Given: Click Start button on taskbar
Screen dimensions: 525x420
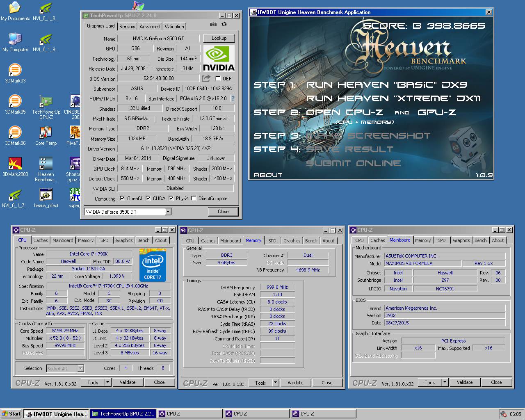Looking at the screenshot, I should pyautogui.click(x=11, y=414).
